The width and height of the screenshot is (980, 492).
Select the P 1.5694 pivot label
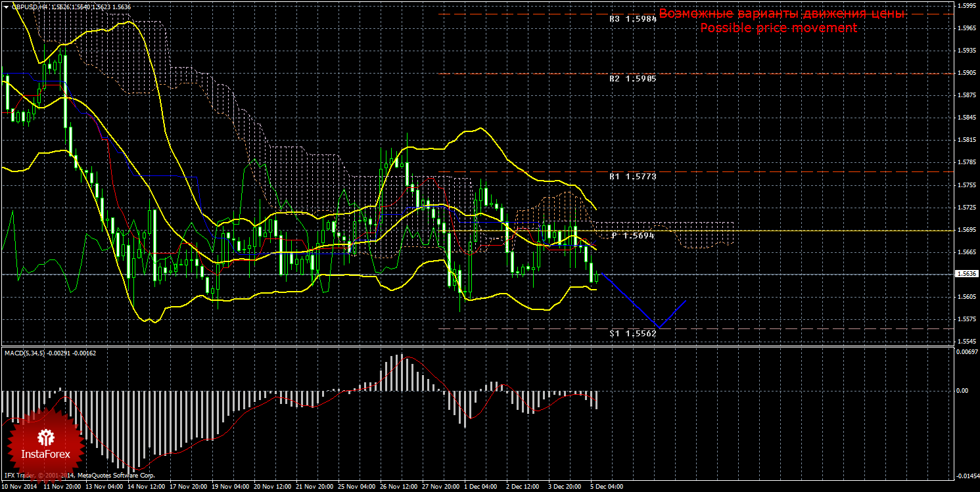[x=632, y=235]
